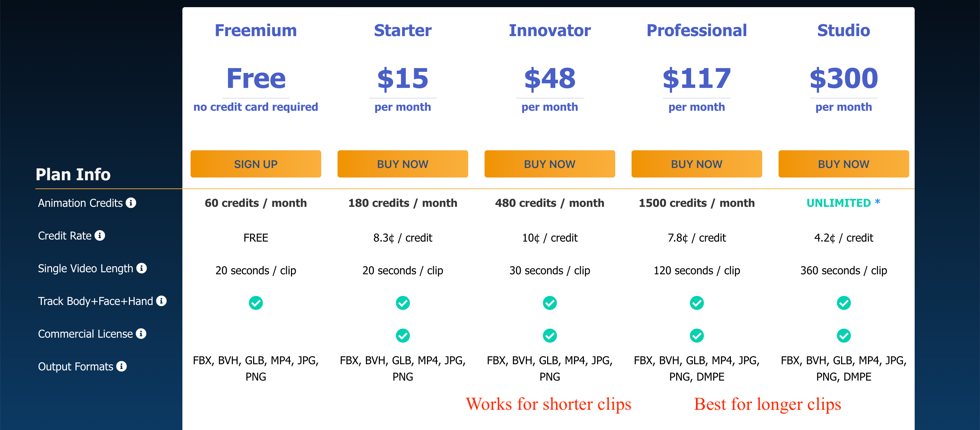Screen dimensions: 980x430
Task: Click the info icon beside Animation Credits
Action: (131, 203)
